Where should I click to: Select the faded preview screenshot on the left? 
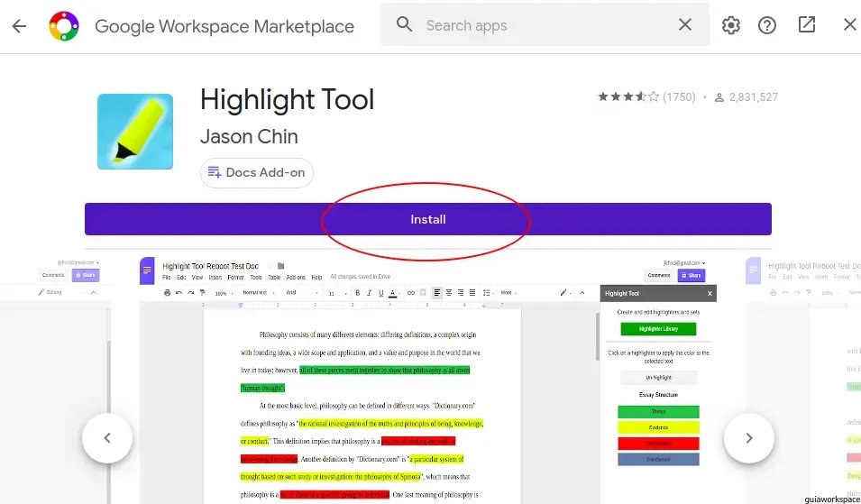55,380
